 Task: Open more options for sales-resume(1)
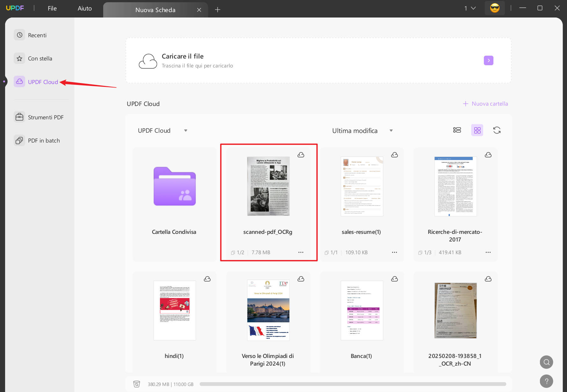tap(394, 252)
